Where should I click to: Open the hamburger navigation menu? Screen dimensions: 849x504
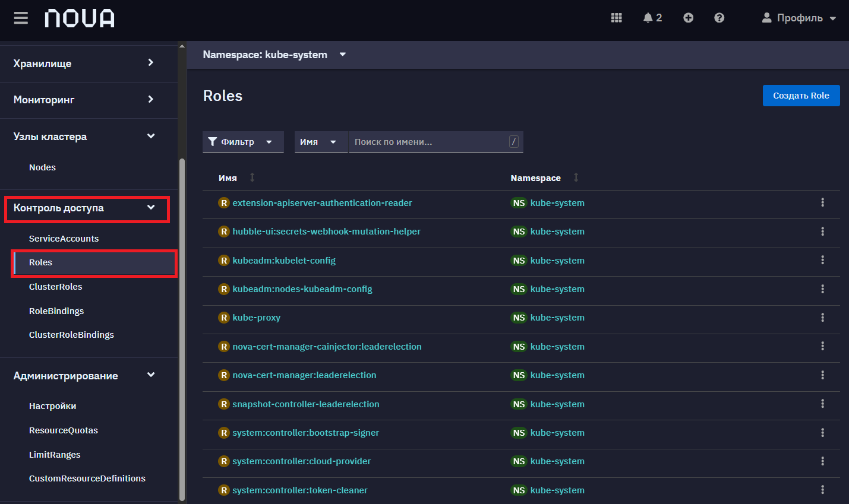click(x=21, y=18)
